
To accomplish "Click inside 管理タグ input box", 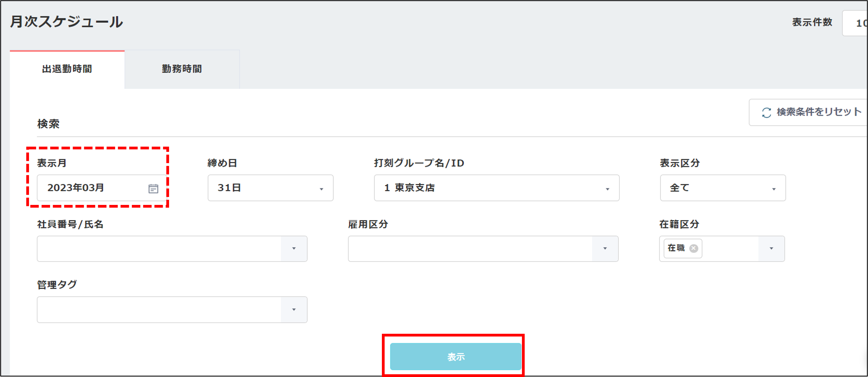I will pos(158,310).
